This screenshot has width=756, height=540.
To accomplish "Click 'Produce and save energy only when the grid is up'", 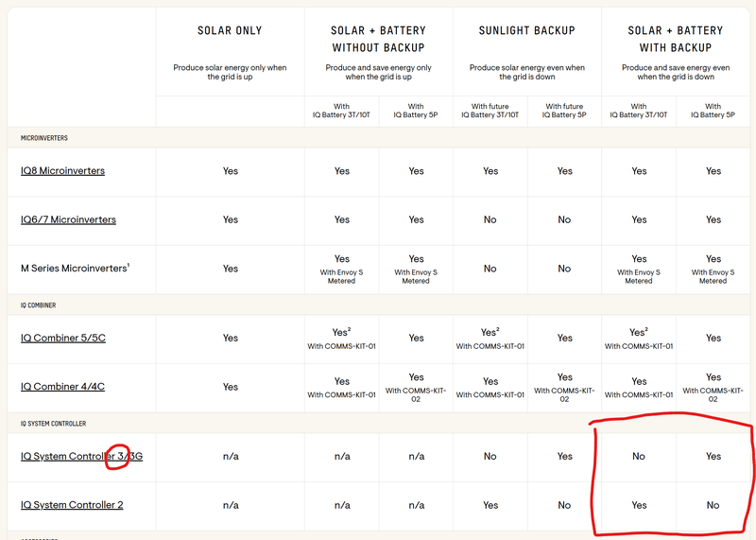I will coord(379,72).
